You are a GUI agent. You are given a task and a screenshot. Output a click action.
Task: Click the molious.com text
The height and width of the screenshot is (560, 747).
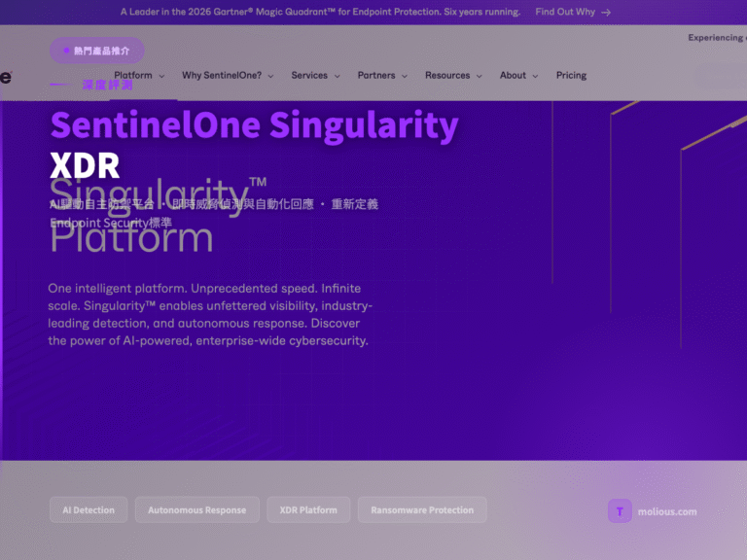[x=667, y=512]
